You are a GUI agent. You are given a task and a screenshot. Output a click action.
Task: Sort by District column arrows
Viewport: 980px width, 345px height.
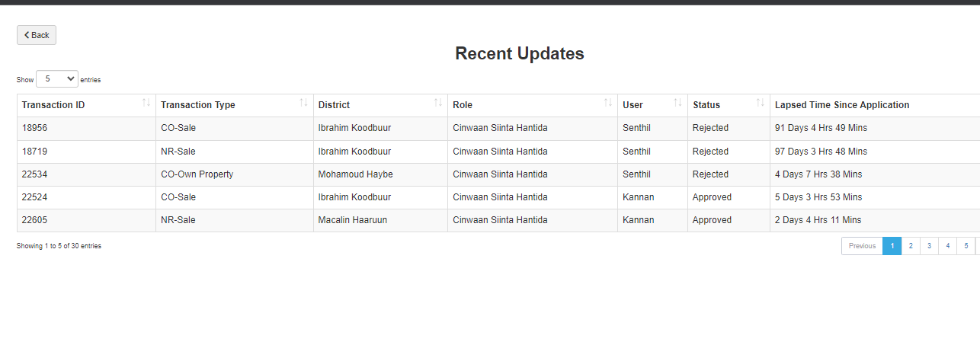438,103
